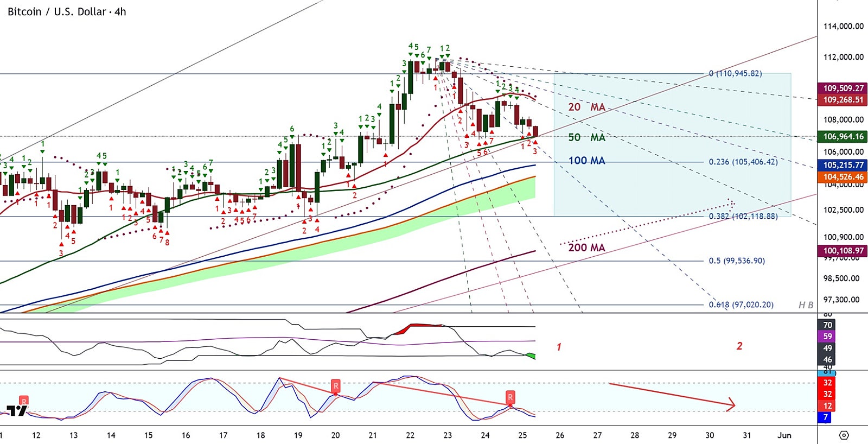
Task: Click the blue stochastic 7 value label
Action: click(x=826, y=417)
